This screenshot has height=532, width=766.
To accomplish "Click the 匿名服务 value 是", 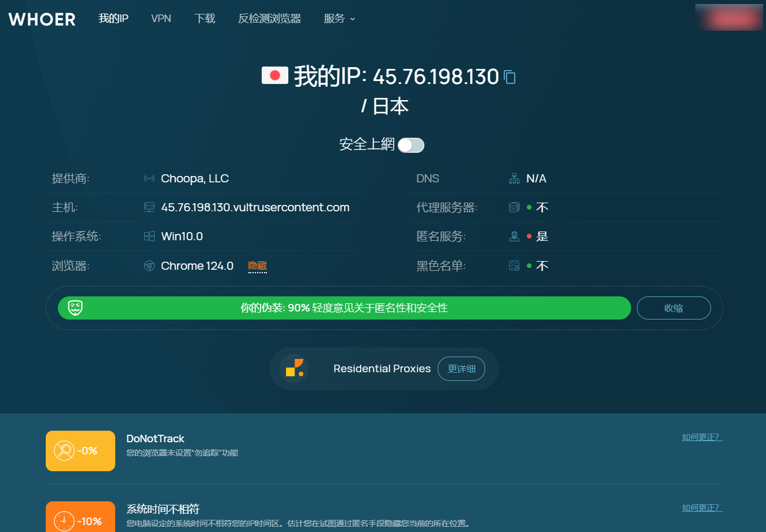I will [542, 236].
